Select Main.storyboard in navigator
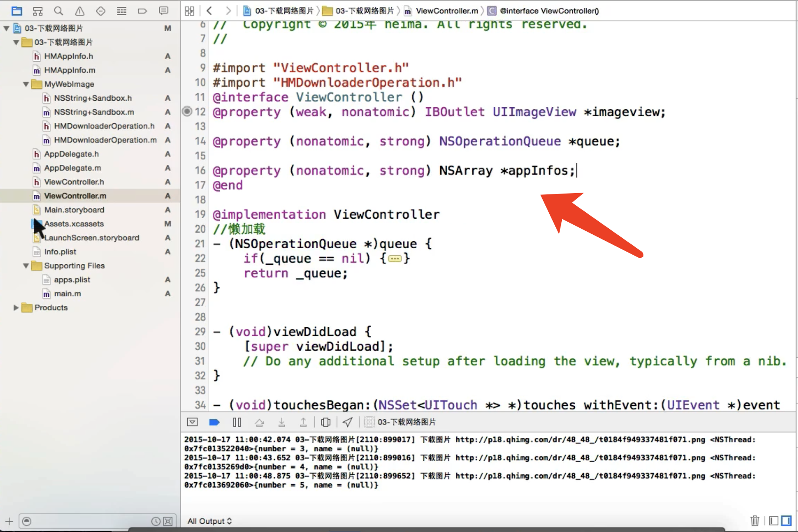Viewport: 798px width, 532px height. 74,210
